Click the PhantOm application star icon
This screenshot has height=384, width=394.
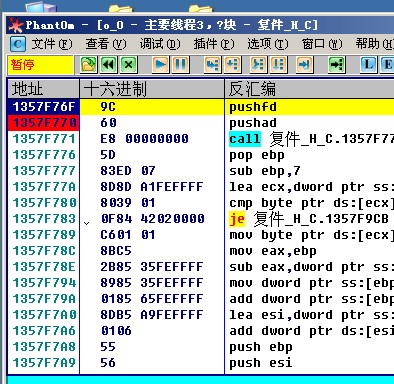click(16, 25)
